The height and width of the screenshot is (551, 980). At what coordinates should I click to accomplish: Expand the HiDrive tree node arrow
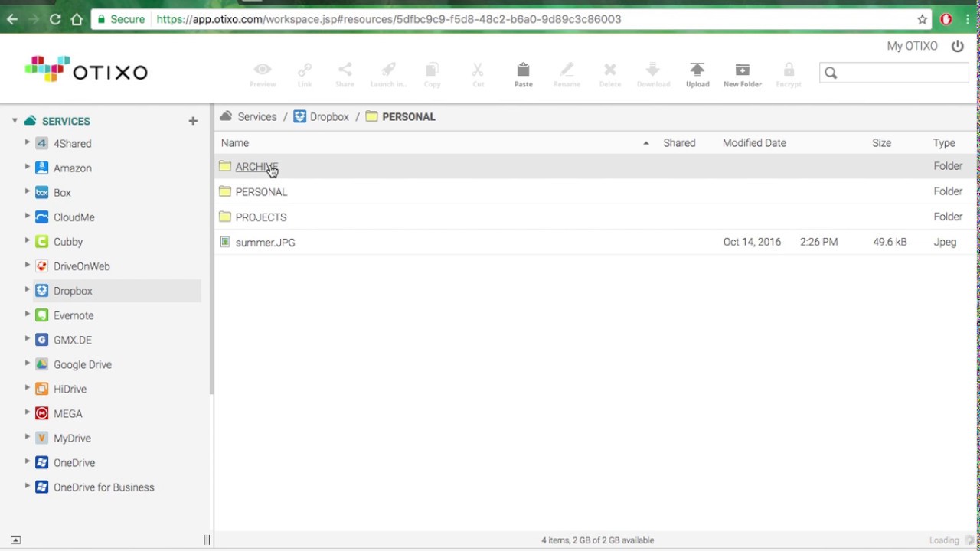(27, 388)
